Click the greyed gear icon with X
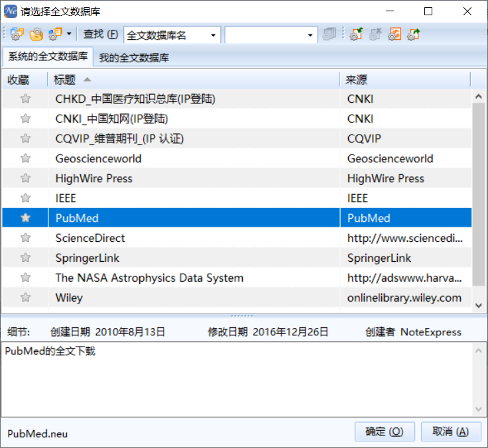This screenshot has height=448, width=488. pyautogui.click(x=375, y=34)
